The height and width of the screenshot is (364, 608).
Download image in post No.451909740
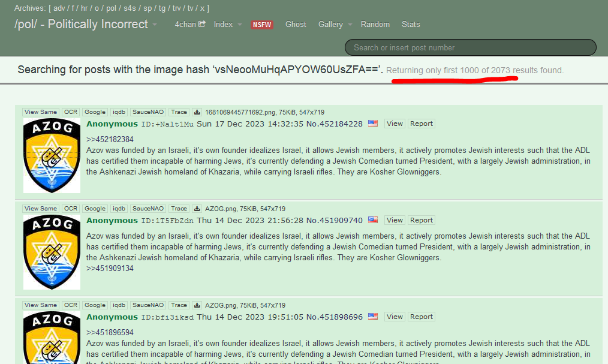pyautogui.click(x=197, y=209)
